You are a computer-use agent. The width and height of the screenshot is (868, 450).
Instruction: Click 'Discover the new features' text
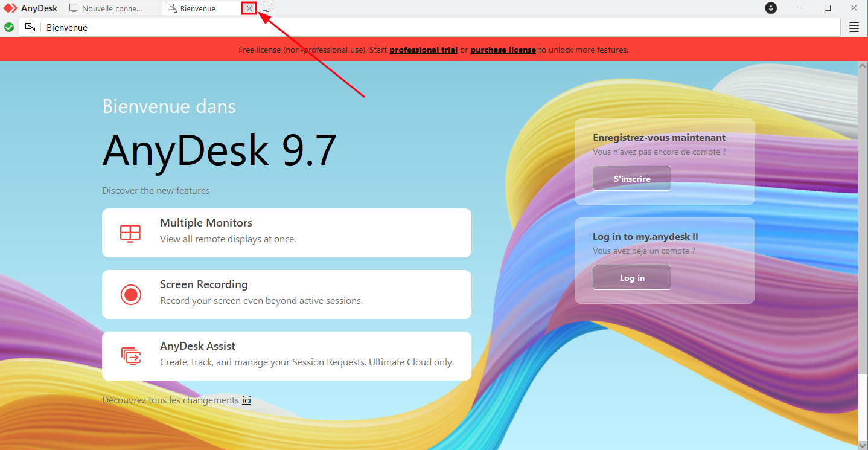(x=156, y=191)
